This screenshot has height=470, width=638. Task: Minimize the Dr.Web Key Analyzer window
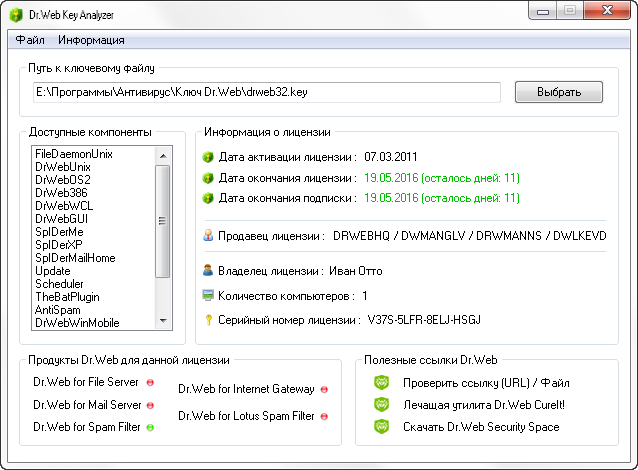pos(542,11)
